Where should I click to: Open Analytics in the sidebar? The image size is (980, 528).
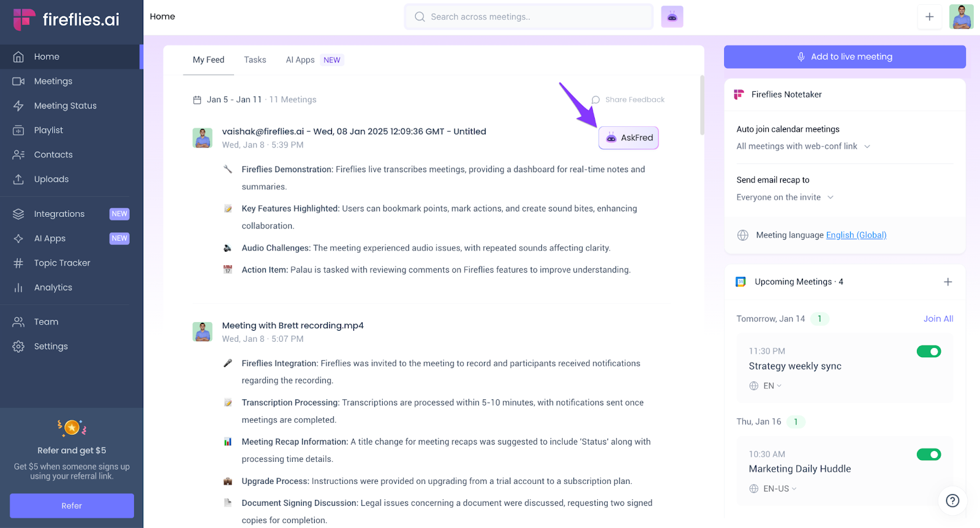coord(70,287)
